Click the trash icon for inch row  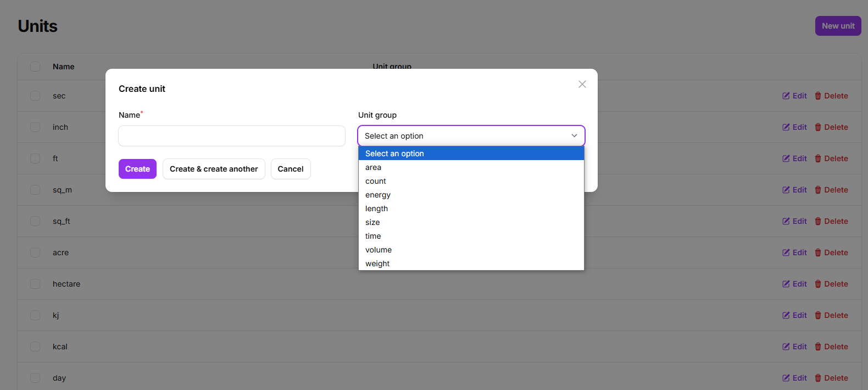(818, 127)
